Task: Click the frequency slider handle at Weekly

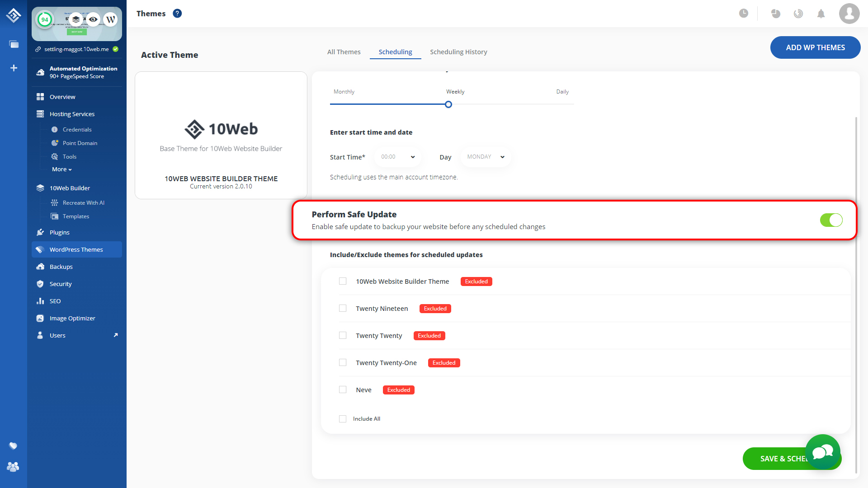Action: (x=448, y=104)
